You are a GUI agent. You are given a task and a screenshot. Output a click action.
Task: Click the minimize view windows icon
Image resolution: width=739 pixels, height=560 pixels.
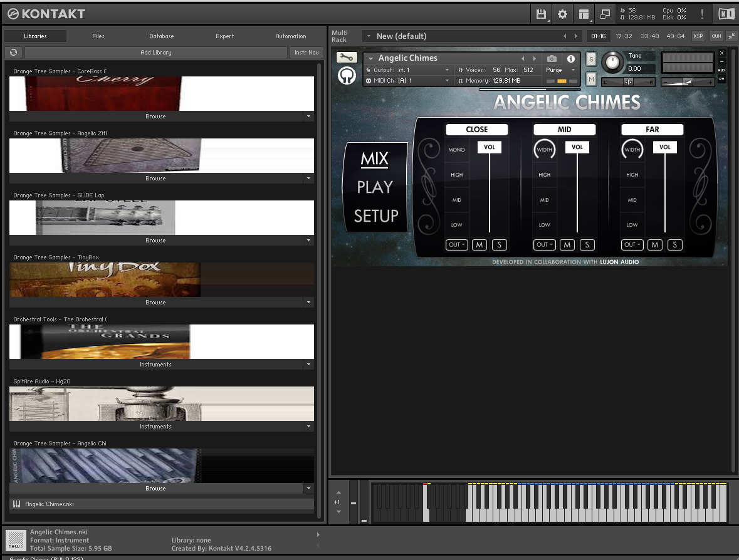coord(605,14)
